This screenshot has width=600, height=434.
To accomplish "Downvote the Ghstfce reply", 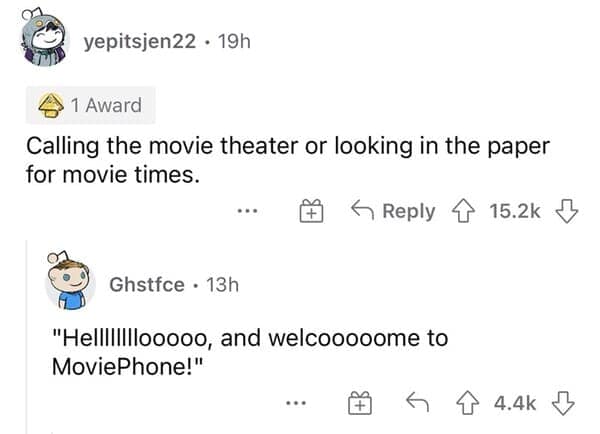I will click(x=565, y=402).
